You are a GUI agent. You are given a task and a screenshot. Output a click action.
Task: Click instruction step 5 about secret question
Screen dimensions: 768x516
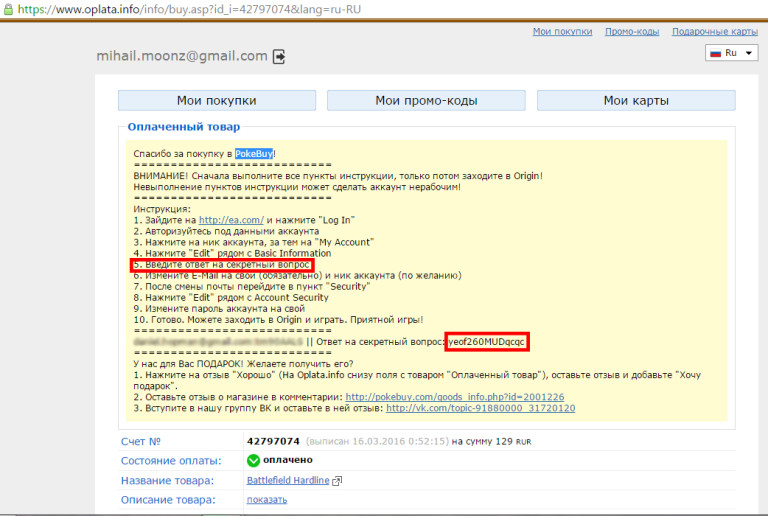click(x=222, y=265)
